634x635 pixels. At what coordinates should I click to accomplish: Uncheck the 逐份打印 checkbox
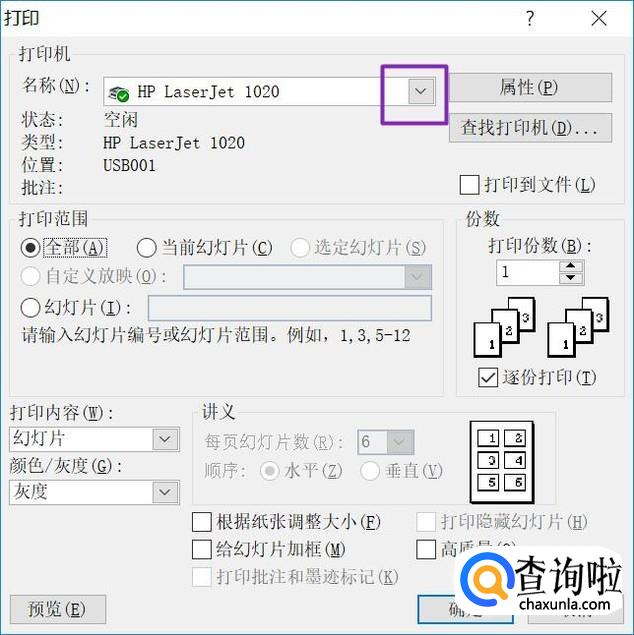[488, 377]
